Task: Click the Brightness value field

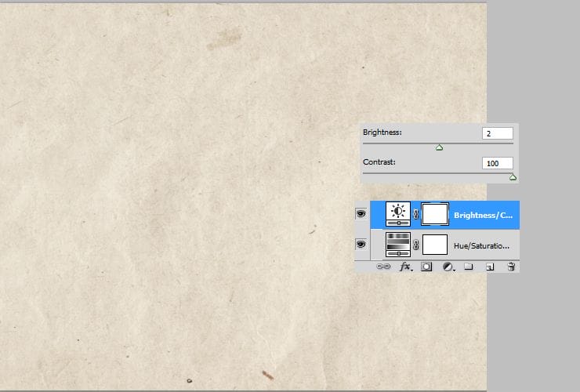Action: (x=498, y=133)
